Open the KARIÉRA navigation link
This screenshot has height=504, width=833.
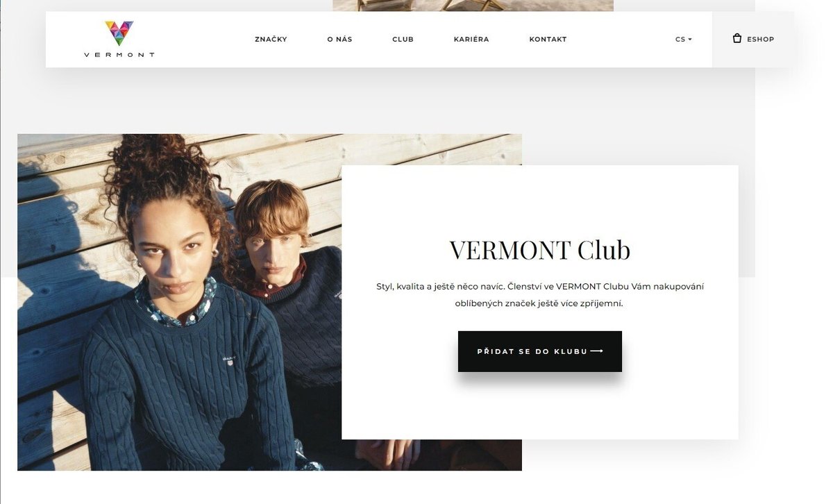point(471,40)
